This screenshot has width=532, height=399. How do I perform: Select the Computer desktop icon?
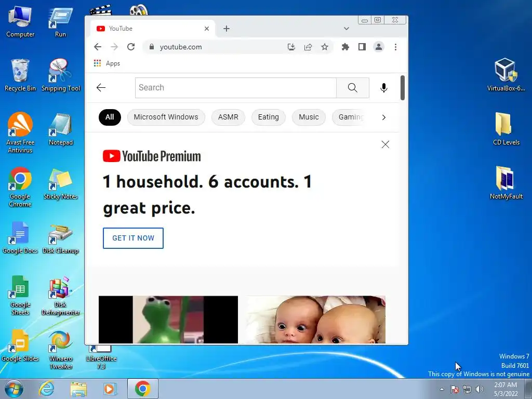pyautogui.click(x=20, y=22)
